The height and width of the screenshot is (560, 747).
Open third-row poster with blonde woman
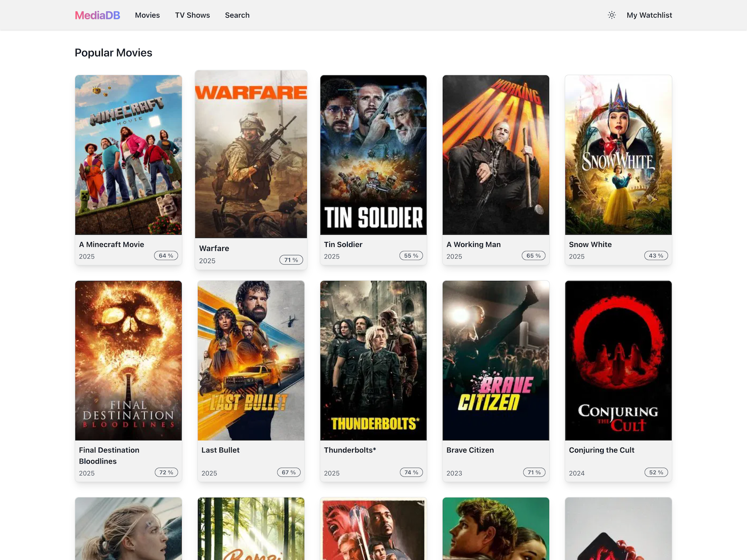click(128, 529)
